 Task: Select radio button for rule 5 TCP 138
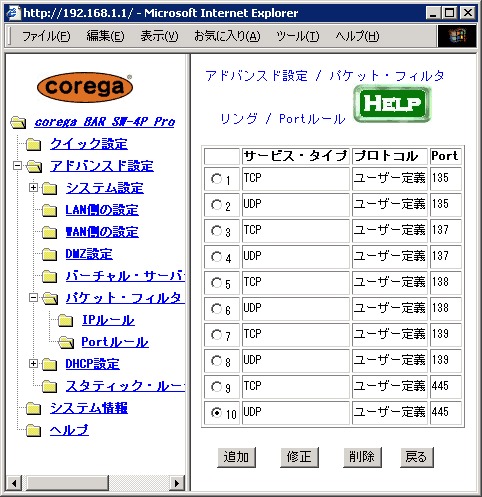[216, 283]
